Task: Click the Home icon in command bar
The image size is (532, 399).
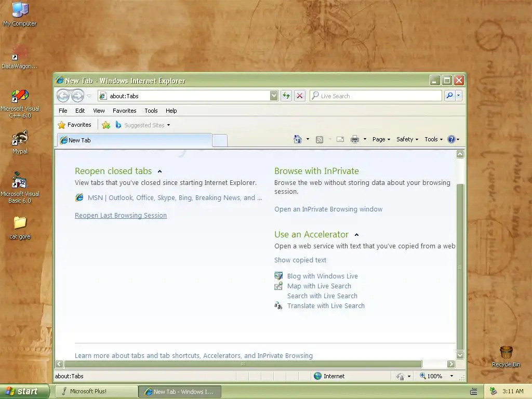Action: pyautogui.click(x=298, y=139)
